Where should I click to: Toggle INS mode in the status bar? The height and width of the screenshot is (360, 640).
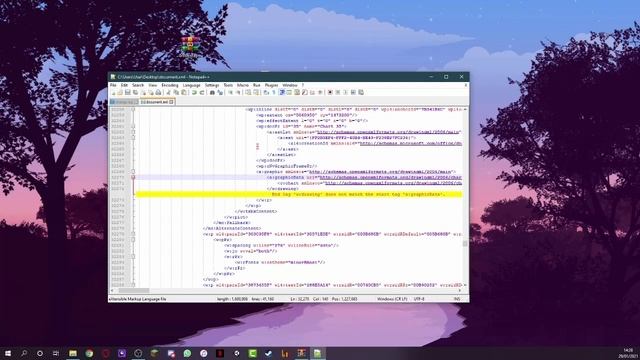457,299
